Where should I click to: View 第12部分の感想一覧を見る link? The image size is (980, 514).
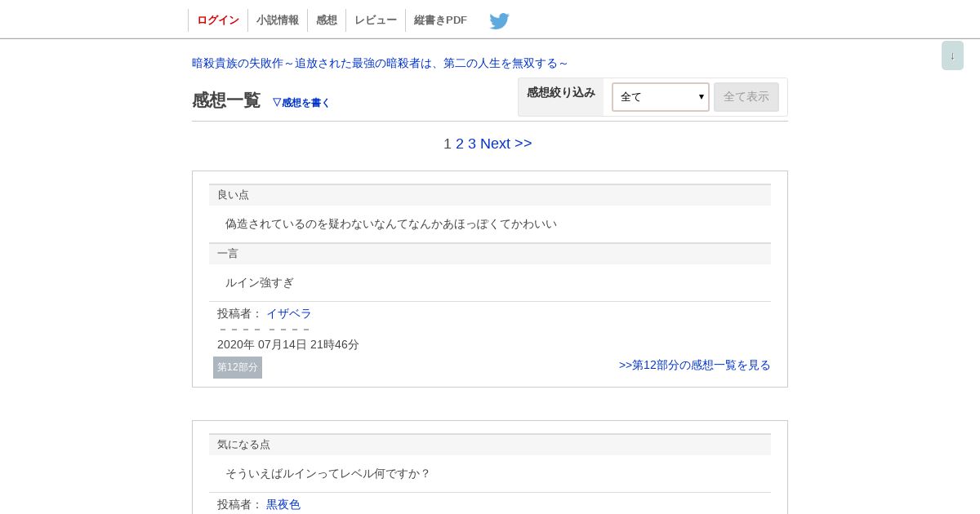pyautogui.click(x=695, y=365)
